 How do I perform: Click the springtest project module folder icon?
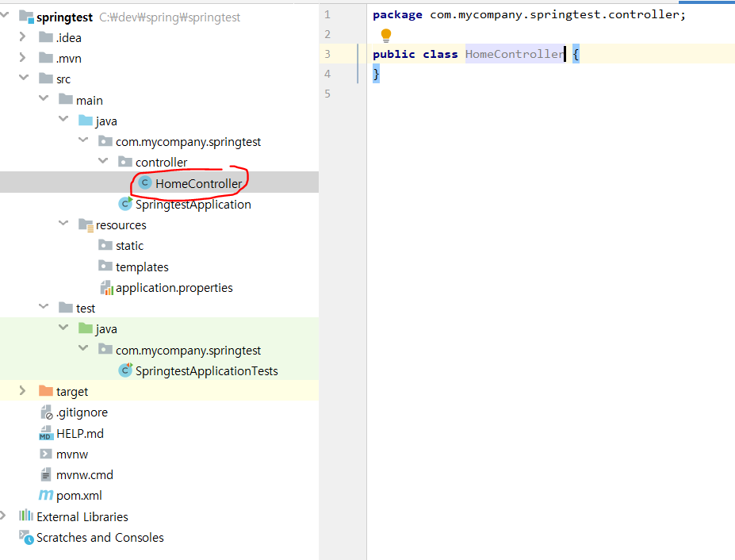click(x=26, y=17)
